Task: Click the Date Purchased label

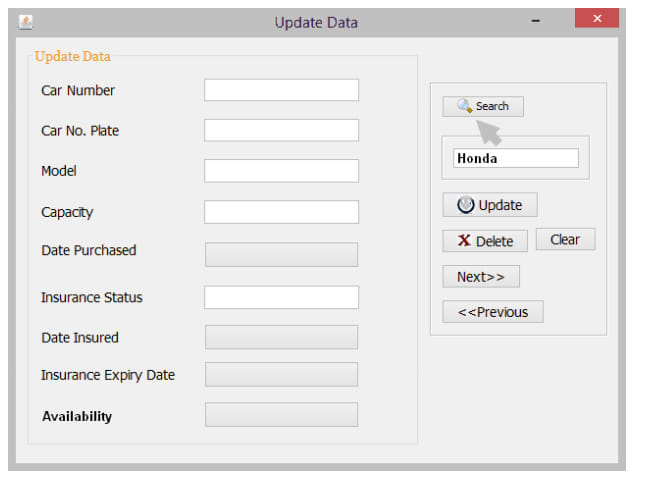Action: coord(88,250)
